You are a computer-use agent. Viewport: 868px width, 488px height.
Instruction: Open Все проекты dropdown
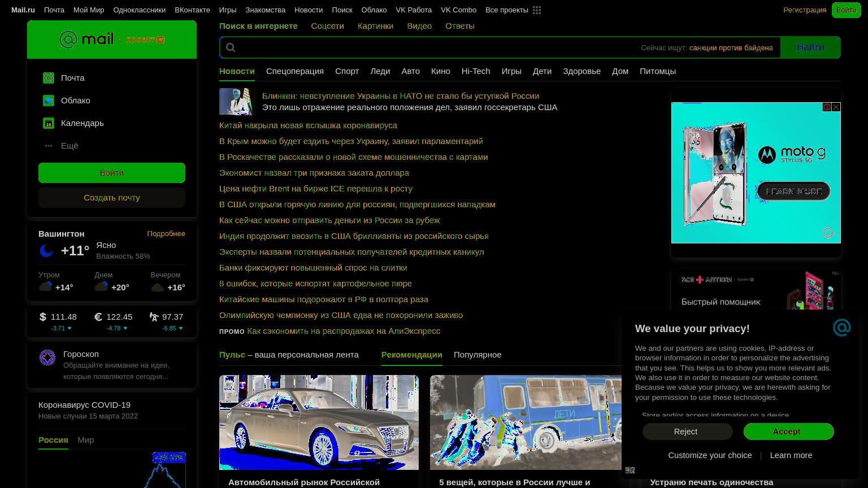(x=507, y=10)
